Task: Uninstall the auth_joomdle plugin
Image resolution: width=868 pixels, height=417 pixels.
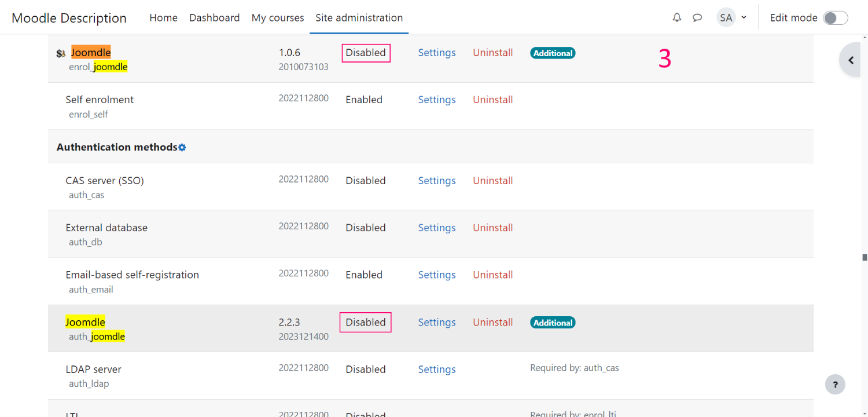Action: 493,323
